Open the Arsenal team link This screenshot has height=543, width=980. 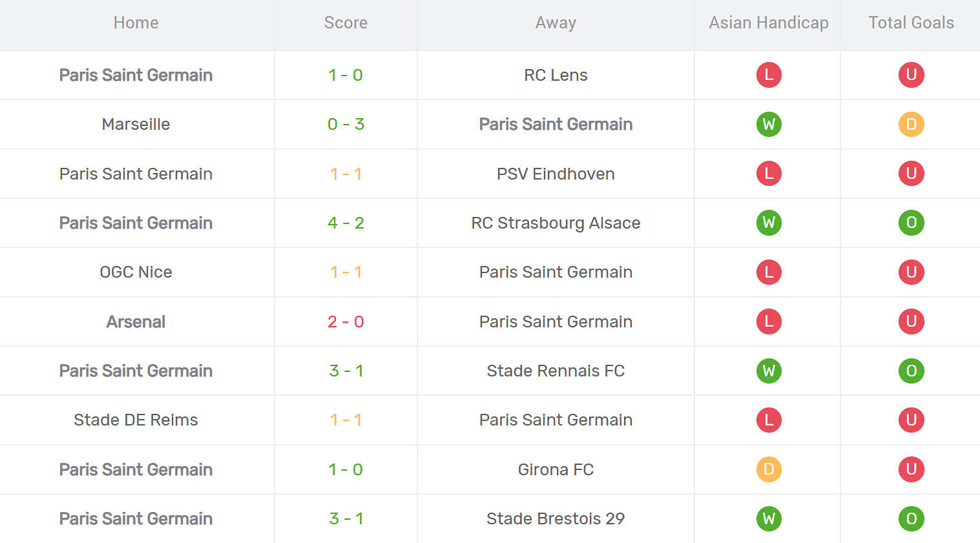click(x=136, y=322)
